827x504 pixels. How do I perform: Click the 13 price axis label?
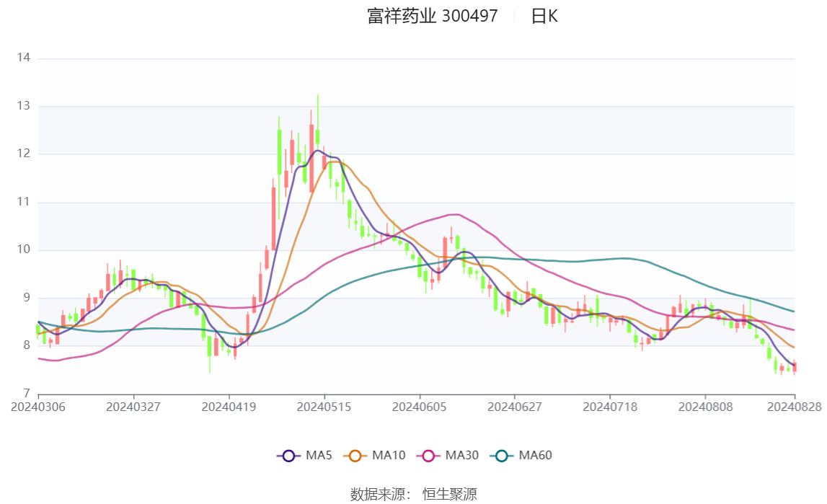pyautogui.click(x=23, y=106)
